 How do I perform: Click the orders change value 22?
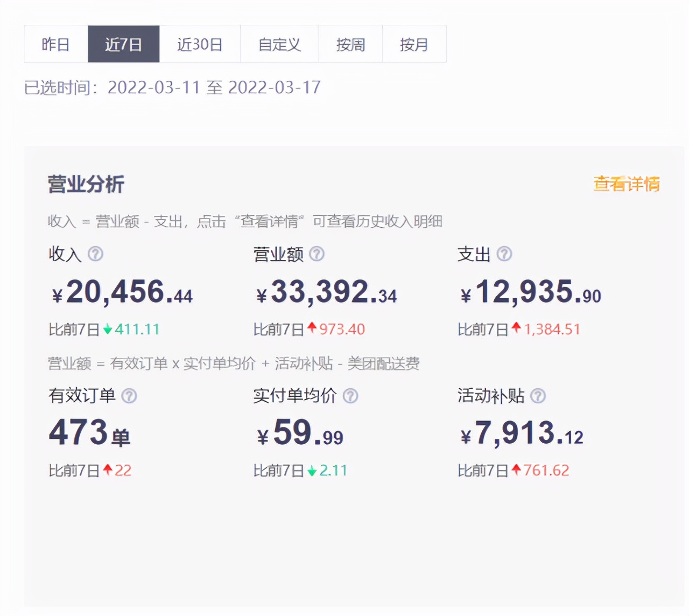pyautogui.click(x=123, y=471)
